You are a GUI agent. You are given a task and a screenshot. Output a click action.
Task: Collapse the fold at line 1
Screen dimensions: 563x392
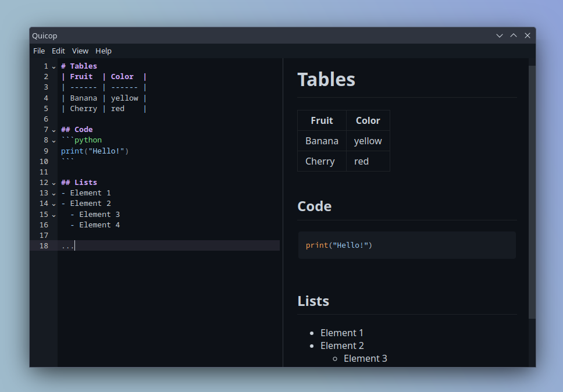pyautogui.click(x=54, y=67)
